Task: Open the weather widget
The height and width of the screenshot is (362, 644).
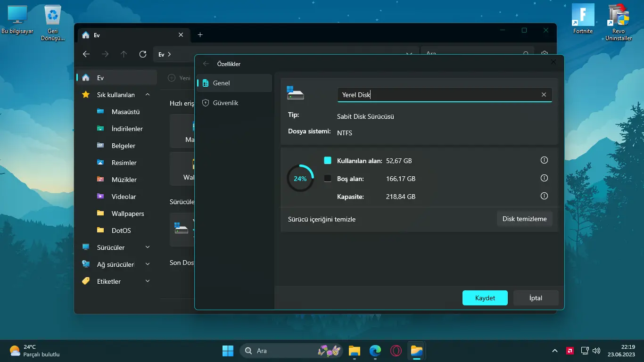Action: 35,351
